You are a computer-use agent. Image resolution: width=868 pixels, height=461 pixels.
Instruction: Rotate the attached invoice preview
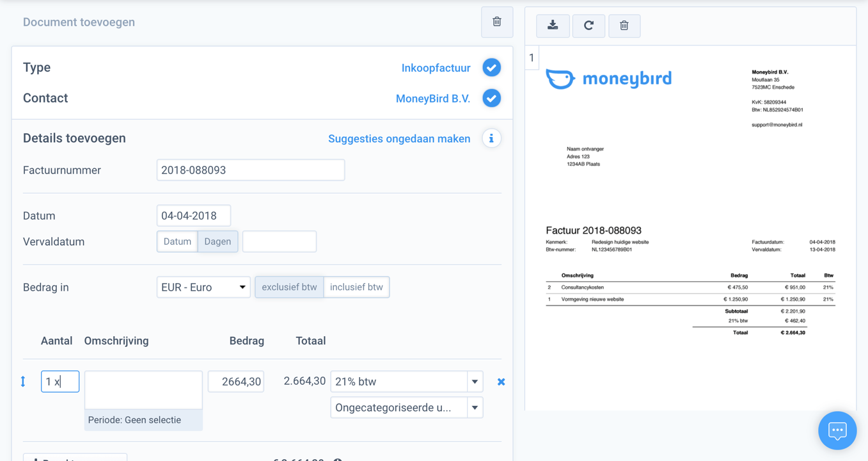(588, 26)
